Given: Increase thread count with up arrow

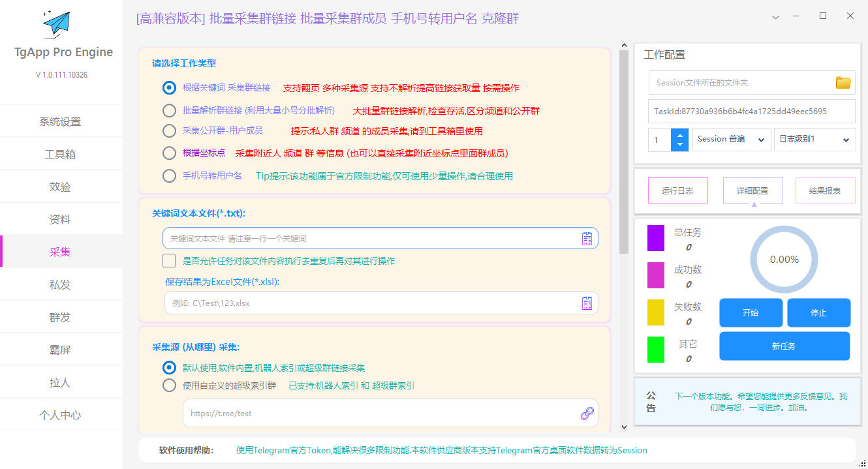Looking at the screenshot, I should (680, 134).
